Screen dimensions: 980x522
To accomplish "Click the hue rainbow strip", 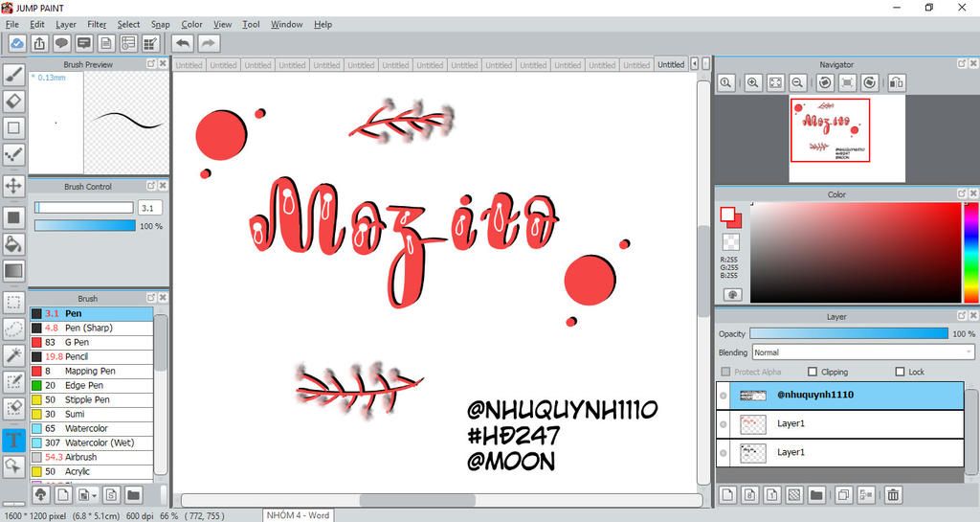I will pyautogui.click(x=971, y=252).
